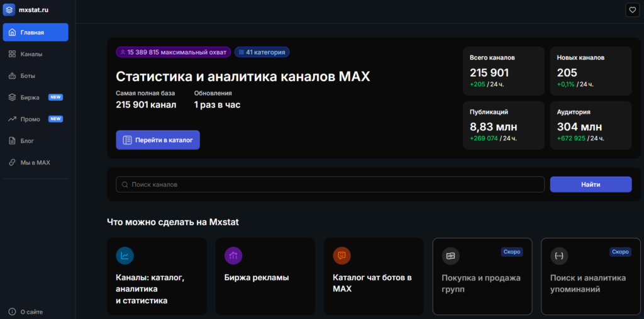Viewport: 644px width, 319px height.
Task: Click the link icon beside Мы в MAX
Action: pyautogui.click(x=13, y=163)
